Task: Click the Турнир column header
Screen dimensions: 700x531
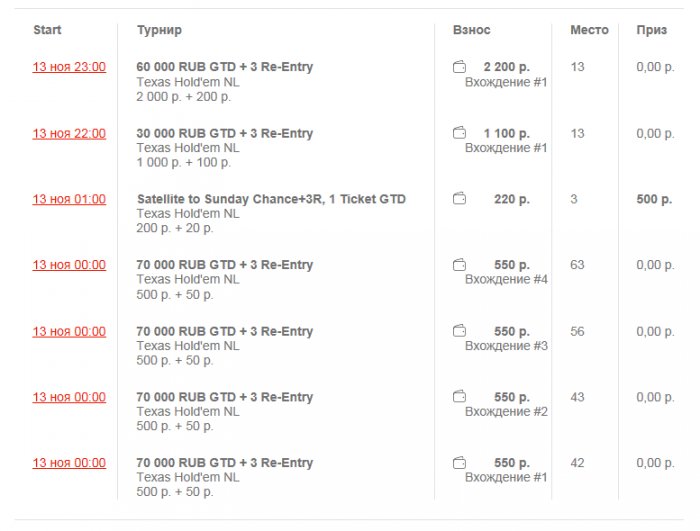Action: click(159, 30)
